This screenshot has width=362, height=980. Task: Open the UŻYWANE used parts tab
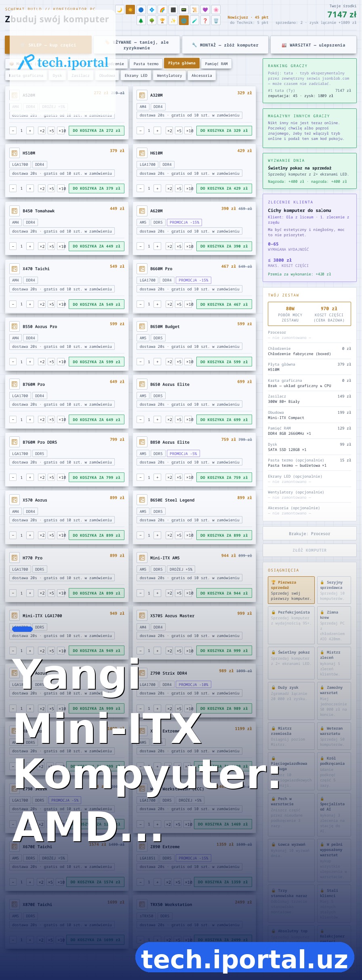[137, 45]
